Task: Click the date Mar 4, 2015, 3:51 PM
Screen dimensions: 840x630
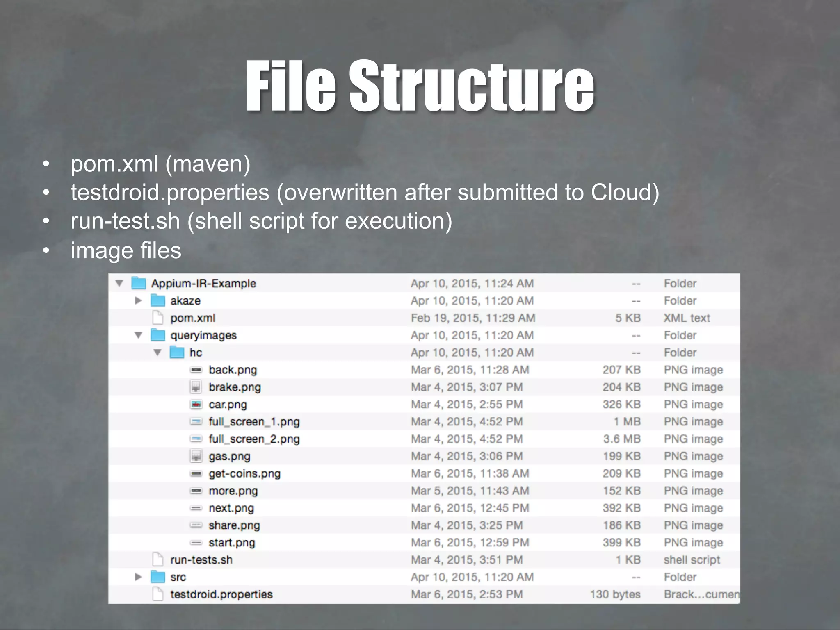Action: click(x=467, y=560)
